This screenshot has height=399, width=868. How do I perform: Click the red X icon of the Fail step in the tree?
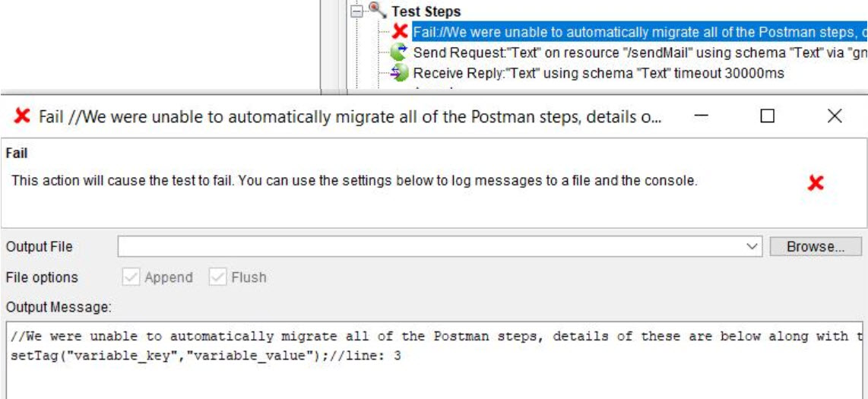400,32
